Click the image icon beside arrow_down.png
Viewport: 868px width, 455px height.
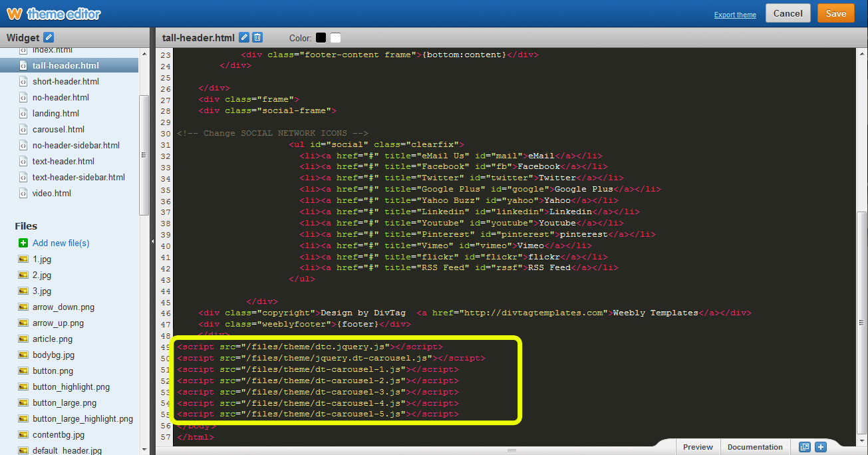coord(23,307)
